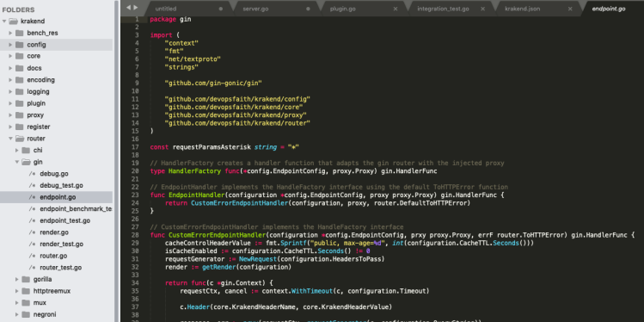Collapse the gin folder
The image size is (644, 322).
tap(17, 162)
